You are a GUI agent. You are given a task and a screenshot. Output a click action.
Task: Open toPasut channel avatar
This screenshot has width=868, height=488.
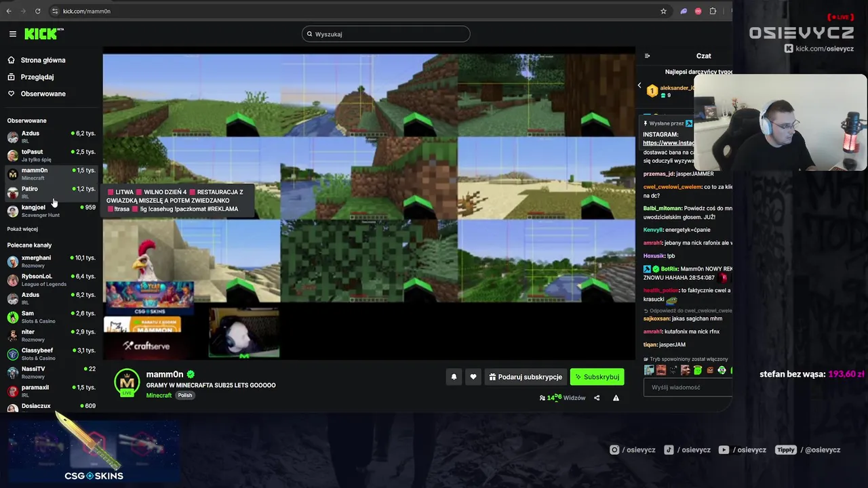[12, 156]
